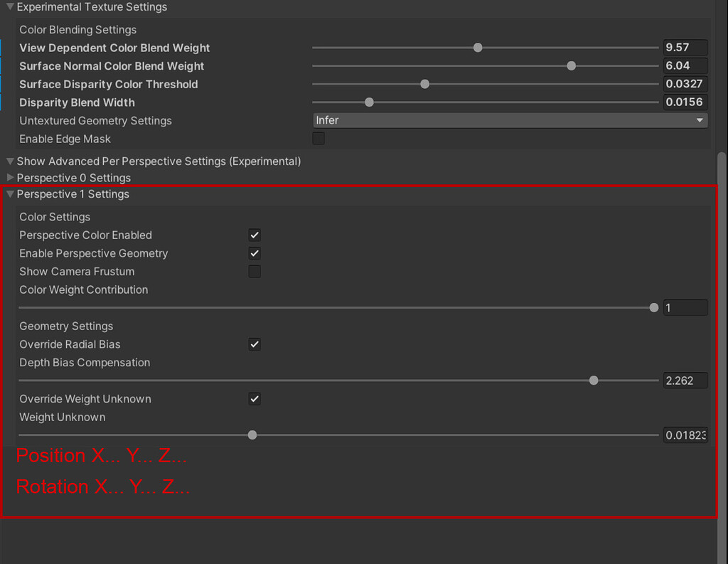
Task: Select the Color Weight Contribution slider handle
Action: click(653, 307)
